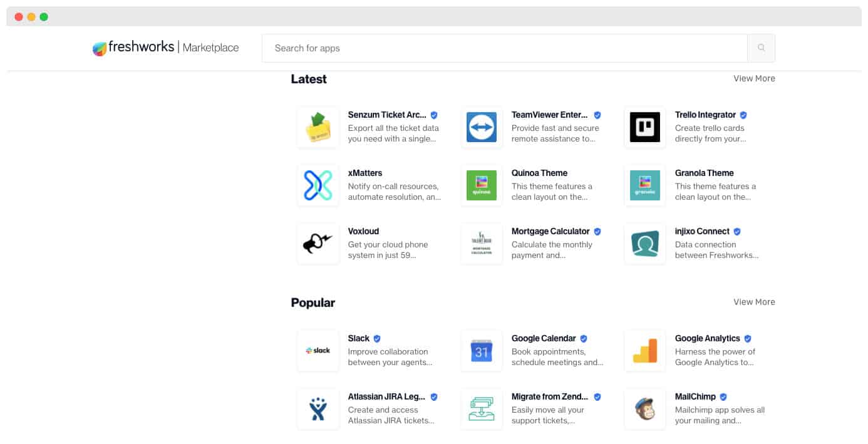Image resolution: width=868 pixels, height=444 pixels.
Task: Click the Trello Integrator title
Action: pos(705,115)
